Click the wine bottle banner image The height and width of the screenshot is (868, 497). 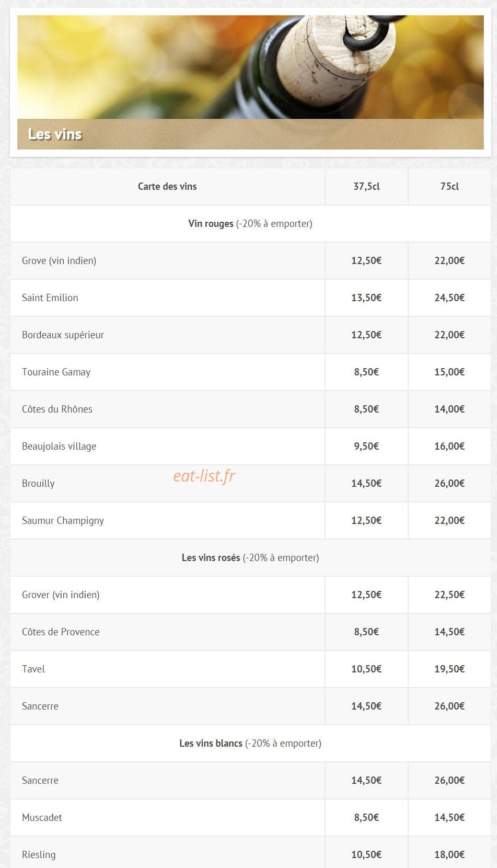(250, 82)
